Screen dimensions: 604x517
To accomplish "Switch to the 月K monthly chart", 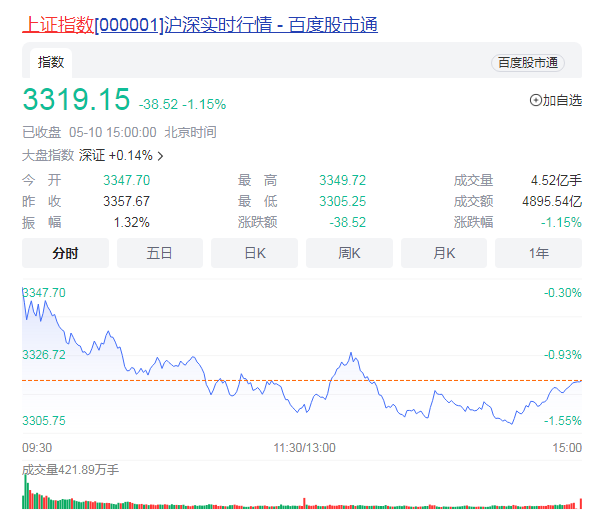I will coord(444,253).
